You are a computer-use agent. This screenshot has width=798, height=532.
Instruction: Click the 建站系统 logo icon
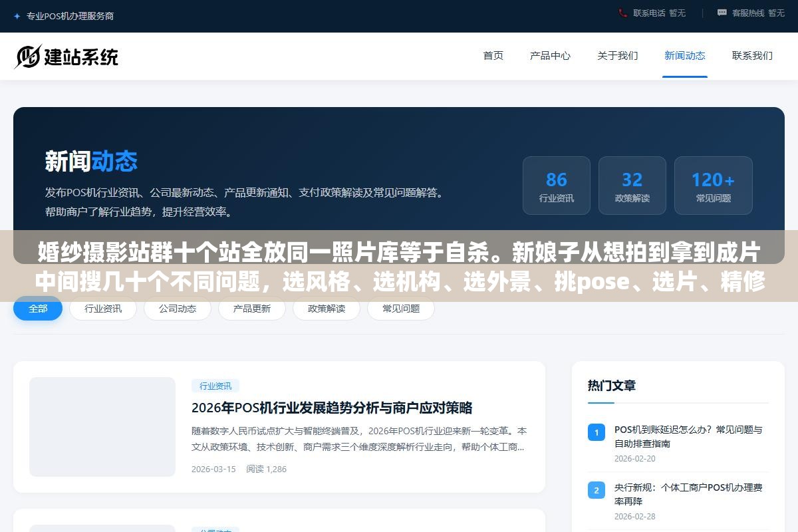coord(27,57)
